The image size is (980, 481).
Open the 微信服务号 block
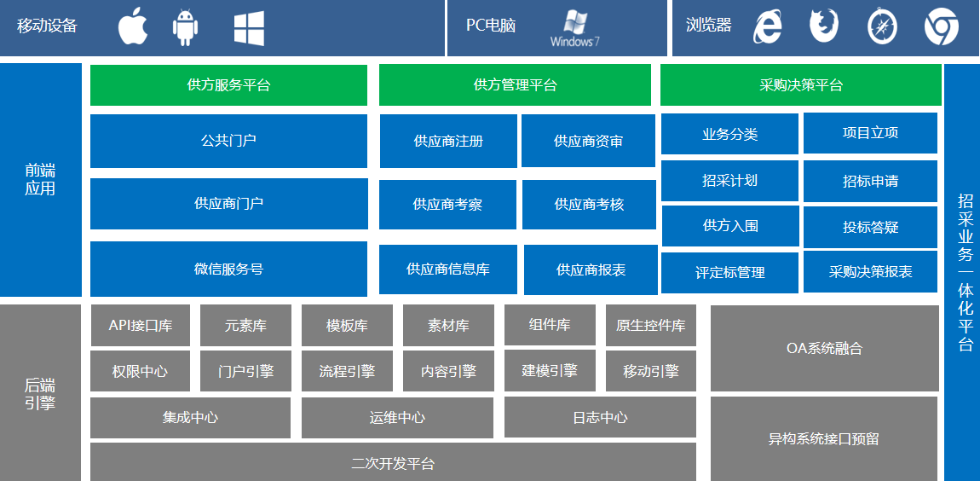228,269
